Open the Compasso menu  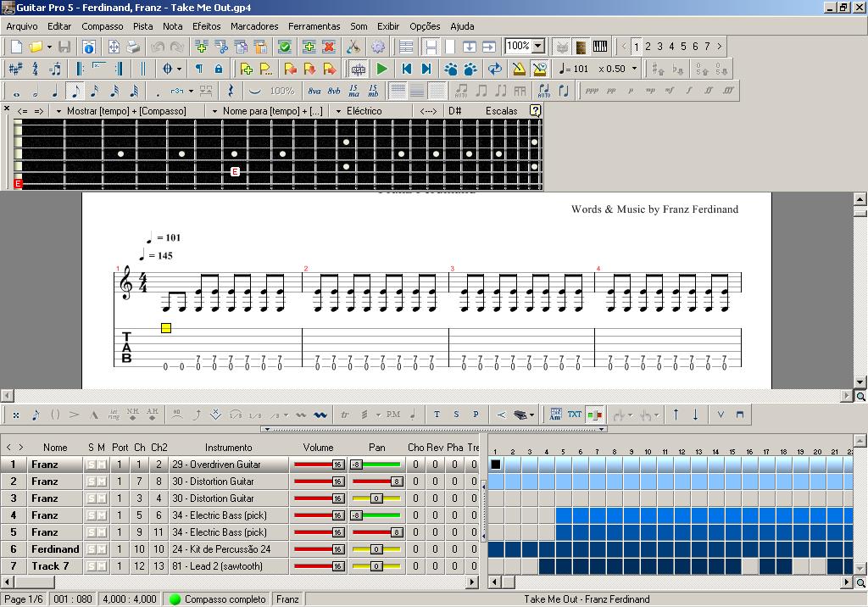pos(103,26)
